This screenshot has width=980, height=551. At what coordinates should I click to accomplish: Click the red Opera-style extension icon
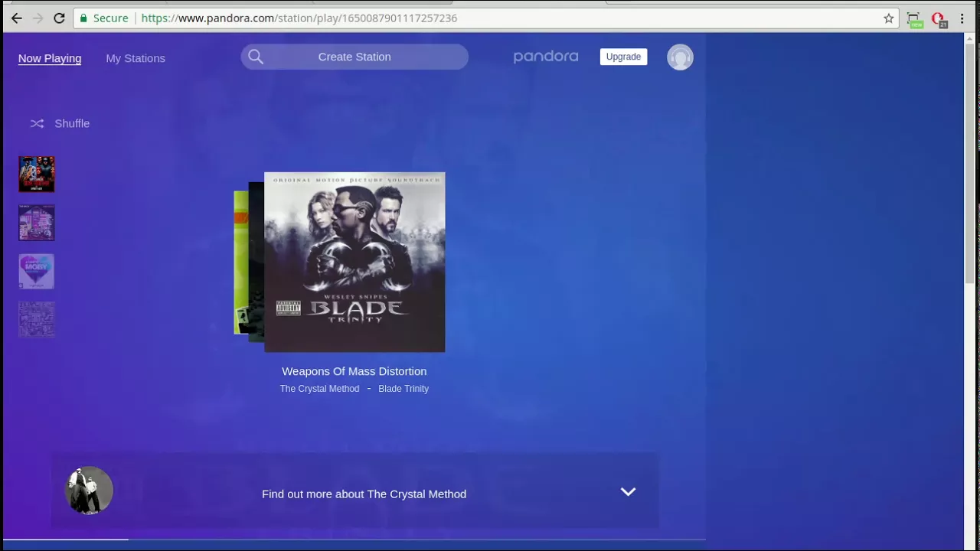pyautogui.click(x=939, y=19)
